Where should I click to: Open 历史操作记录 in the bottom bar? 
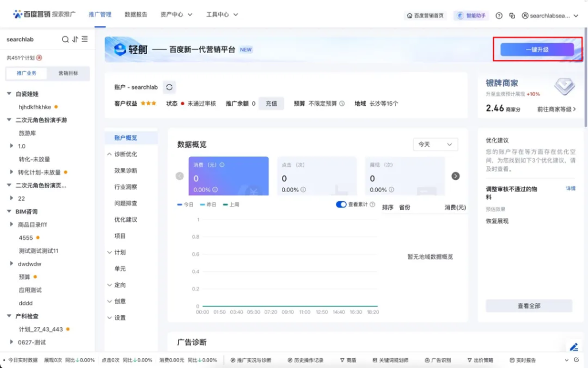(x=305, y=360)
